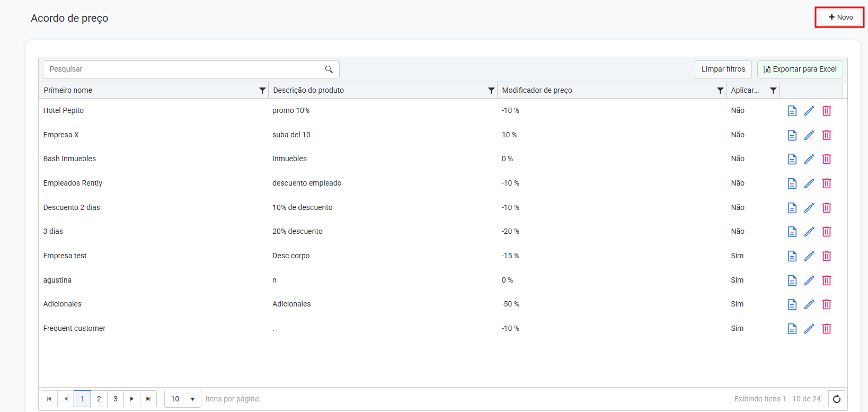Viewport: 868px width, 412px height.
Task: Click the edit pencil for Hotel Pepito
Action: pos(809,111)
